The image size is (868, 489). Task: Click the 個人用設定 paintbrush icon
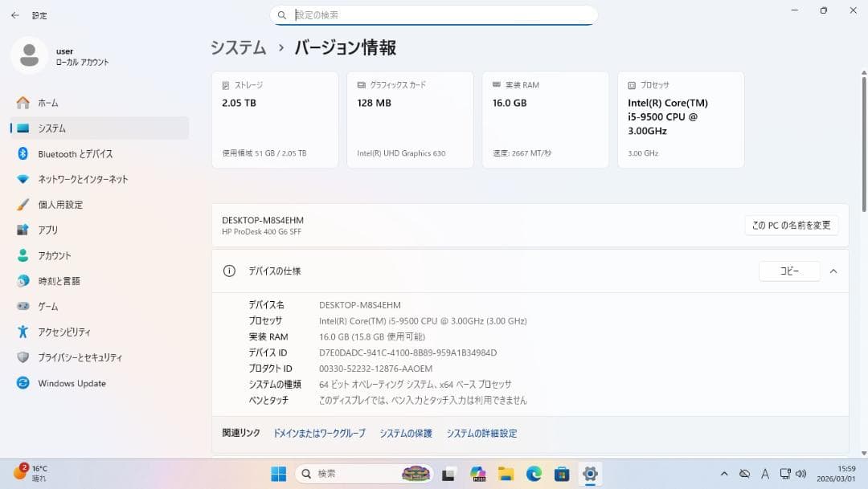coord(23,205)
